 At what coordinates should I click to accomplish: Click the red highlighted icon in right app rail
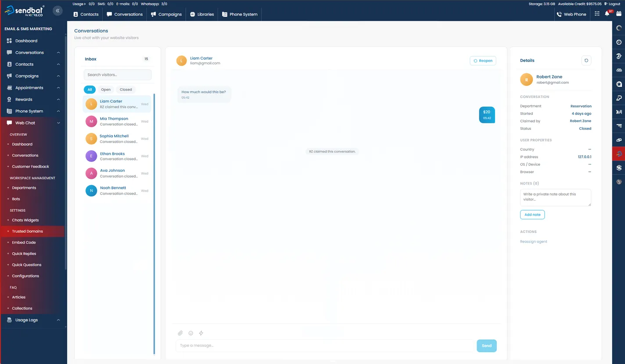point(619,154)
